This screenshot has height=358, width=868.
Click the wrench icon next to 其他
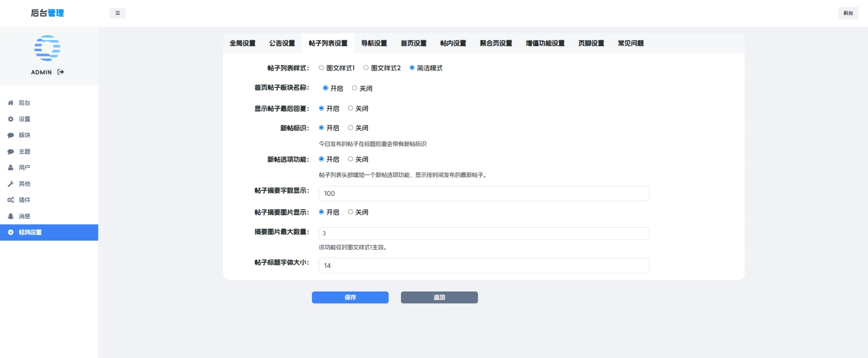[11, 184]
